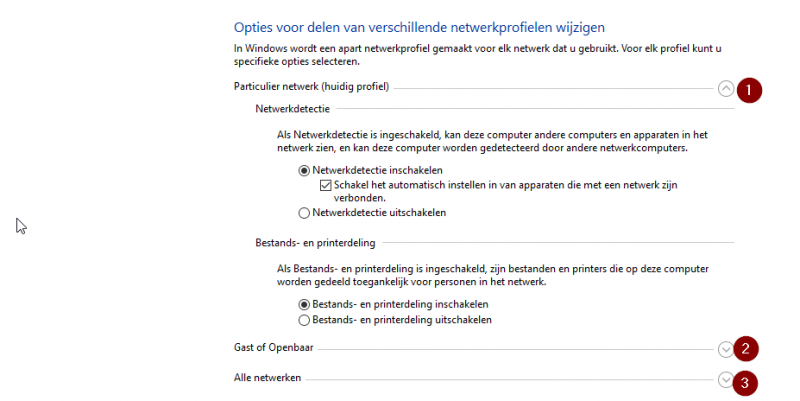The image size is (800, 401).
Task: Click the Netwerkdetectie section heading
Action: point(293,108)
